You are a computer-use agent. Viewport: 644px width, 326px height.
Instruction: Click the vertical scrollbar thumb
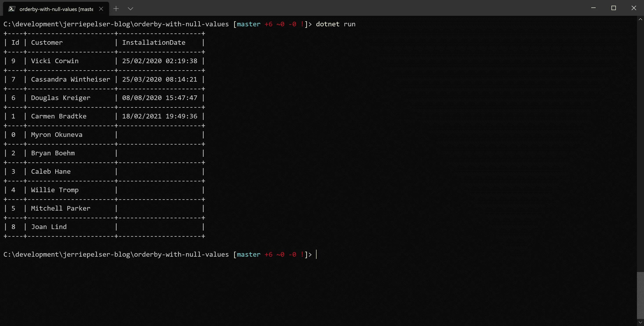pos(640,295)
